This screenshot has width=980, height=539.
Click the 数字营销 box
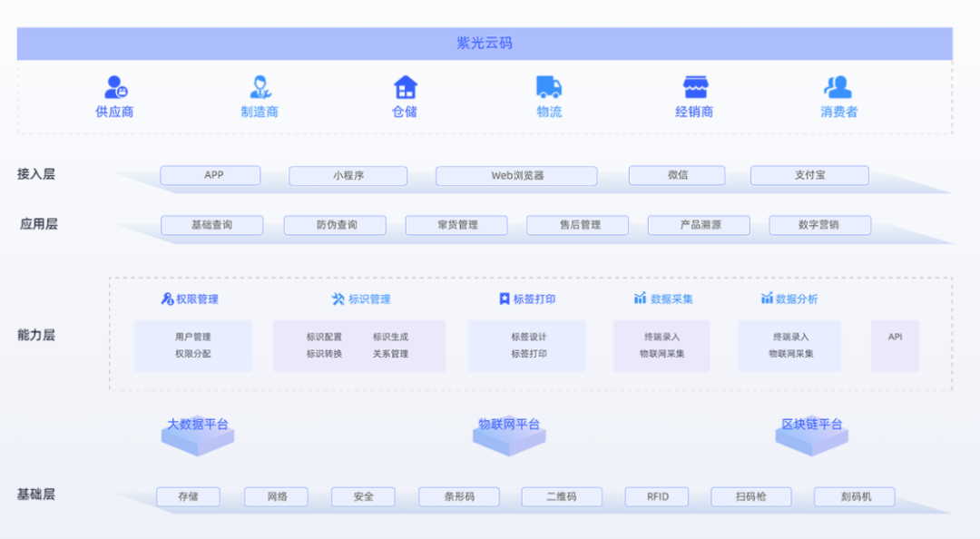point(820,225)
